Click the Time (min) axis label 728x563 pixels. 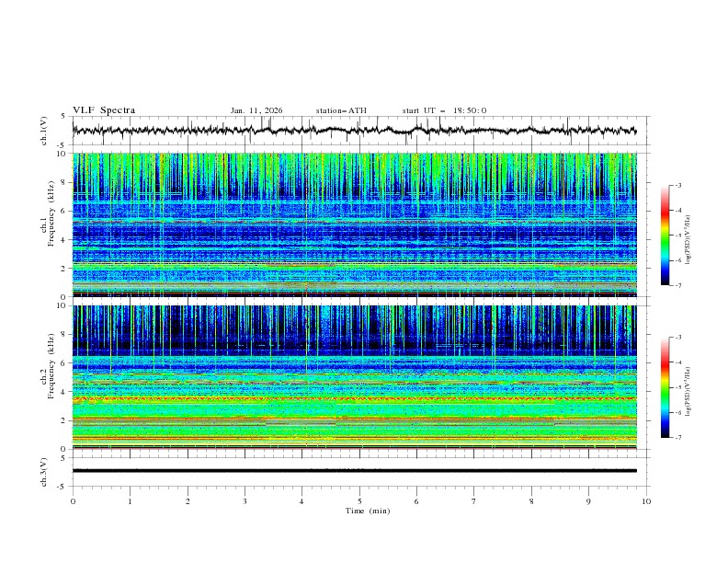click(x=359, y=511)
